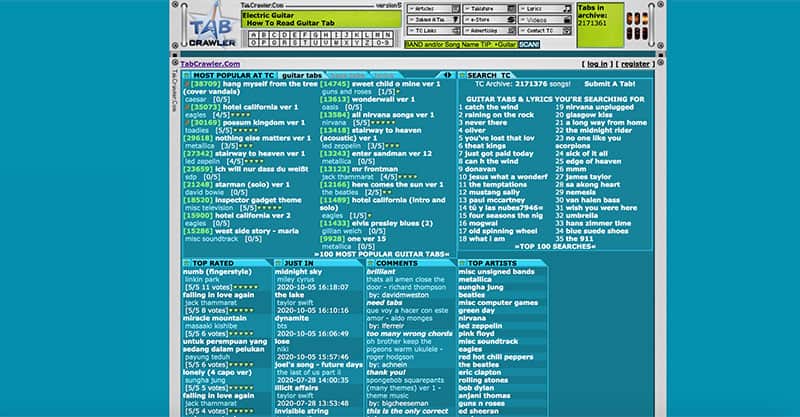
Task: Open top artist 'eric clapton'
Action: click(x=480, y=372)
